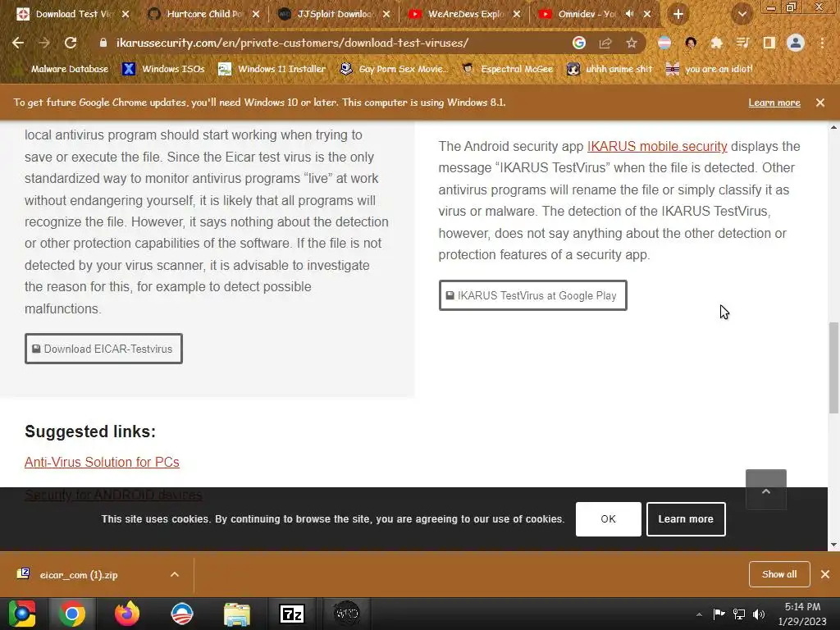The height and width of the screenshot is (630, 840).
Task: Open the Malware Database bookmark
Action: pos(63,69)
